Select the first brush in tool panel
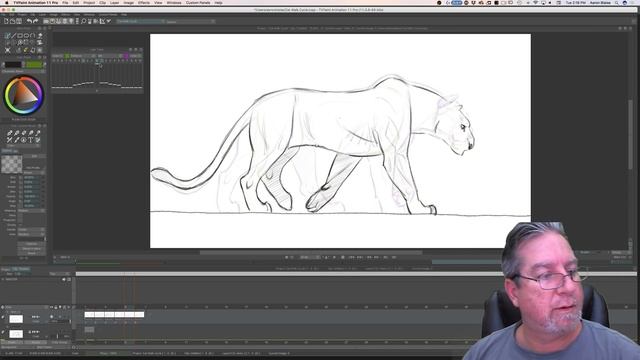 tap(9, 133)
